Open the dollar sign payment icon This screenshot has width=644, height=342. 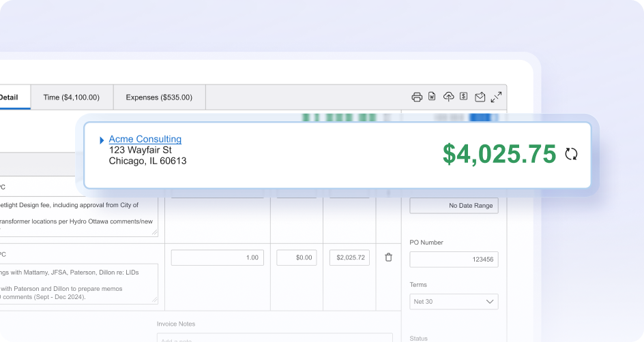[464, 96]
